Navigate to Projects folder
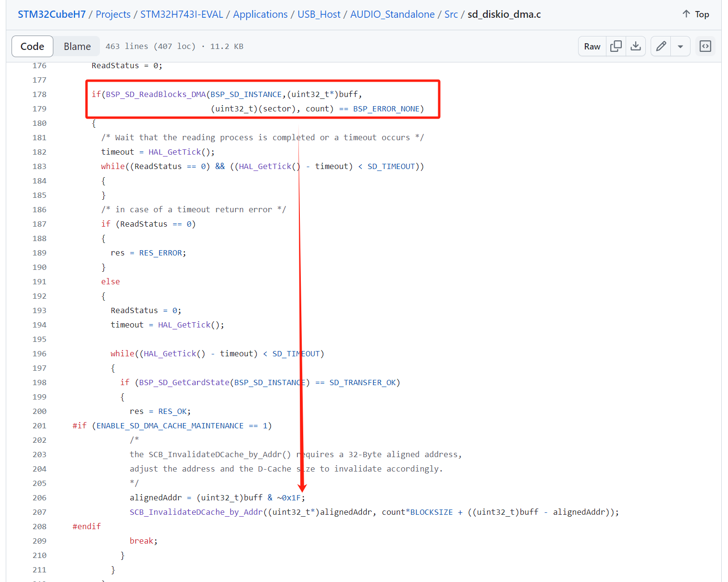Screen dimensions: 728x582 point(113,14)
